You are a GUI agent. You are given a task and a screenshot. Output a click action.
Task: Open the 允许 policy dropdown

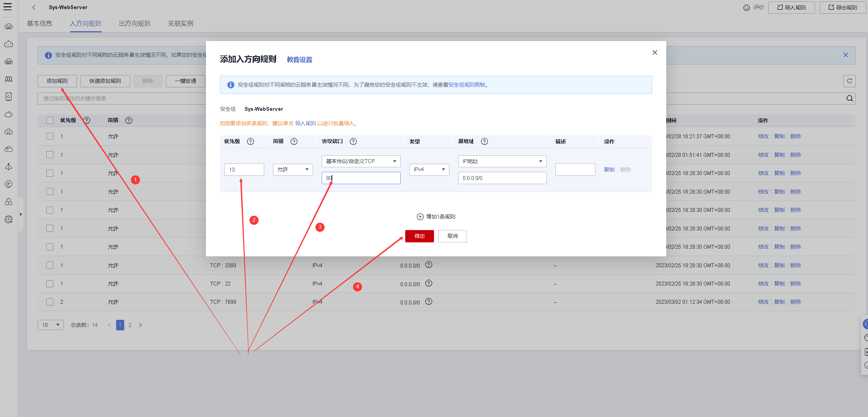pos(293,169)
